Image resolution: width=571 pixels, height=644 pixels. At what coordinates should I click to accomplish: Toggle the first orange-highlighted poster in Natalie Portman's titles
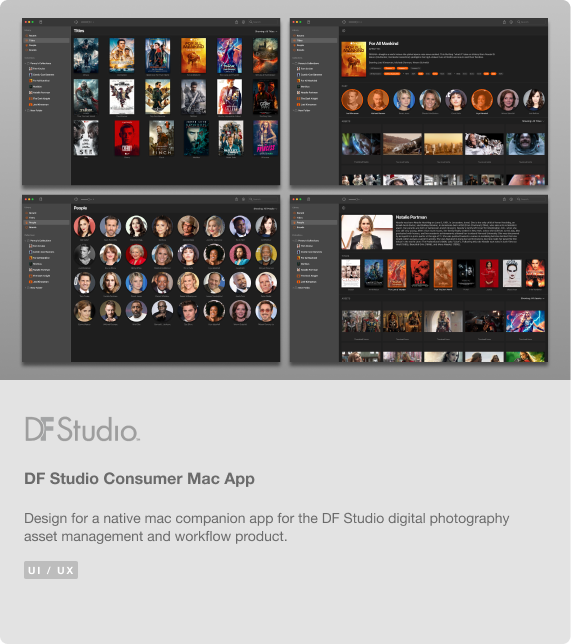pyautogui.click(x=396, y=273)
